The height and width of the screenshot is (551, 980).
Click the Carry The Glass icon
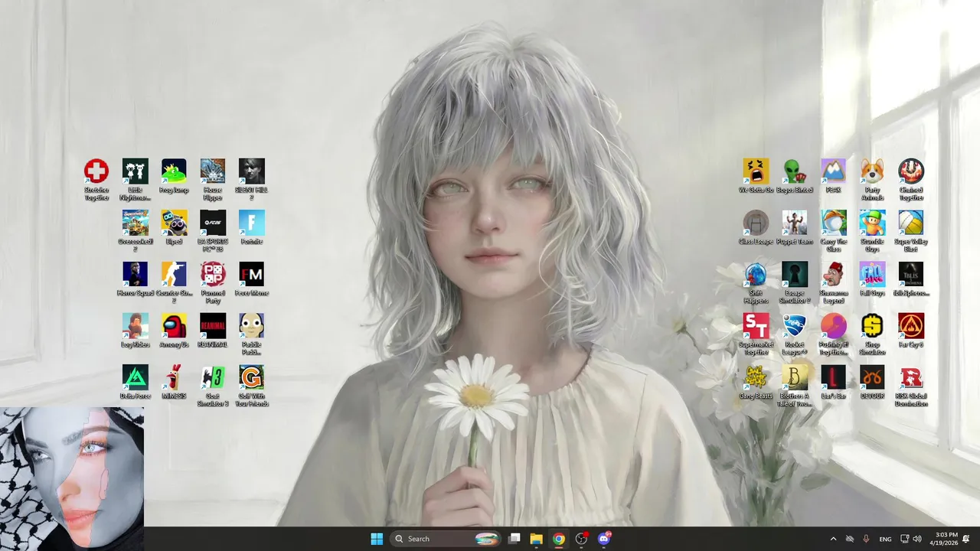point(834,223)
